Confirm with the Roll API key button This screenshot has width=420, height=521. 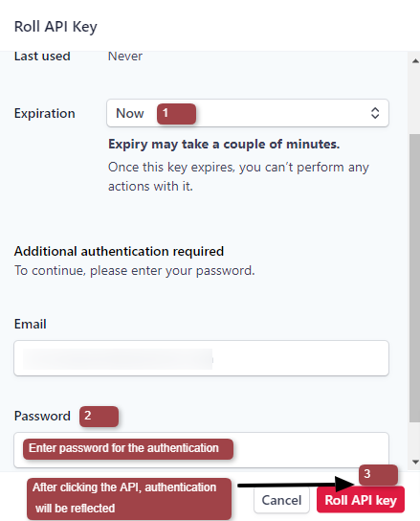361,499
